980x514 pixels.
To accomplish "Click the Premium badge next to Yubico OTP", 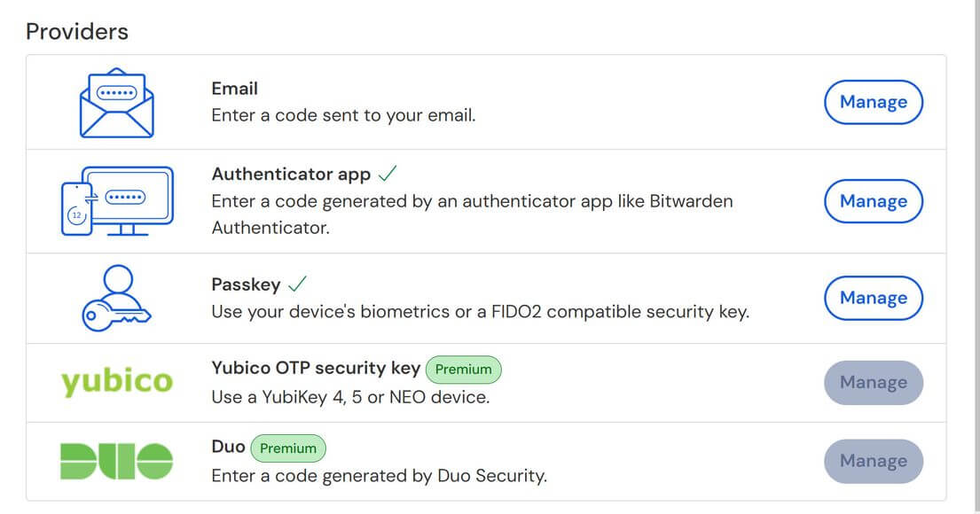I will pos(463,370).
